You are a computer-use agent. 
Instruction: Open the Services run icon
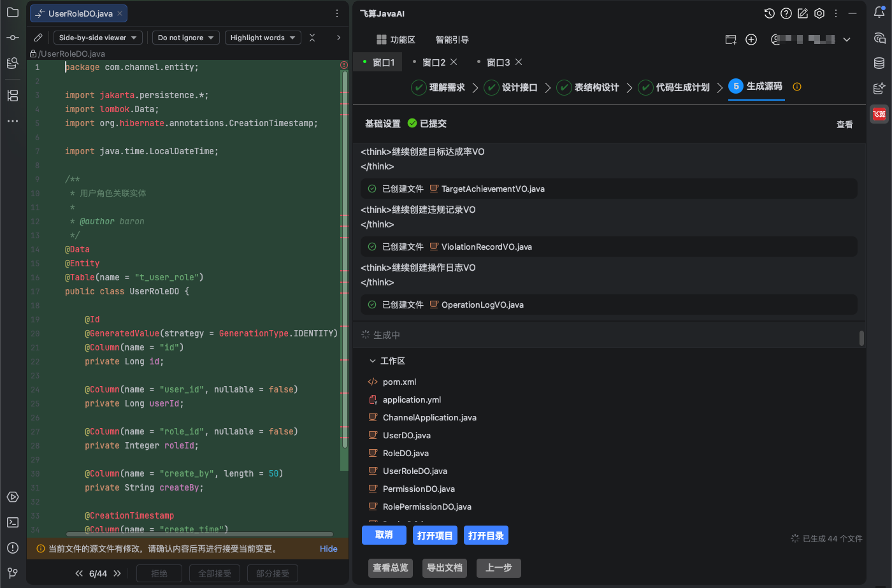tap(13, 497)
